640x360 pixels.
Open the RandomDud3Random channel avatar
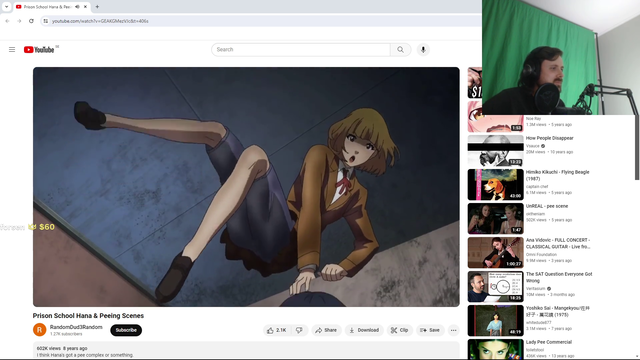[x=40, y=330]
